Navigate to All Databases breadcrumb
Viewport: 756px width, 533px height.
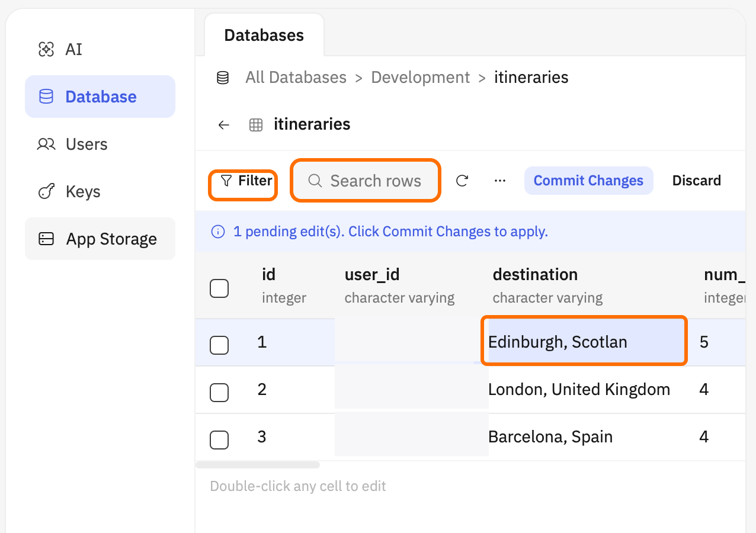[296, 78]
